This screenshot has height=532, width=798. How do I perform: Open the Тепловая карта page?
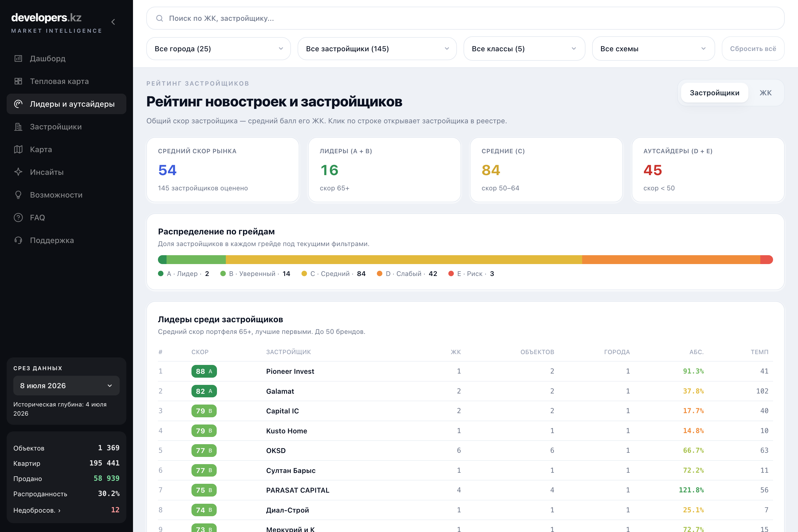coord(66,81)
